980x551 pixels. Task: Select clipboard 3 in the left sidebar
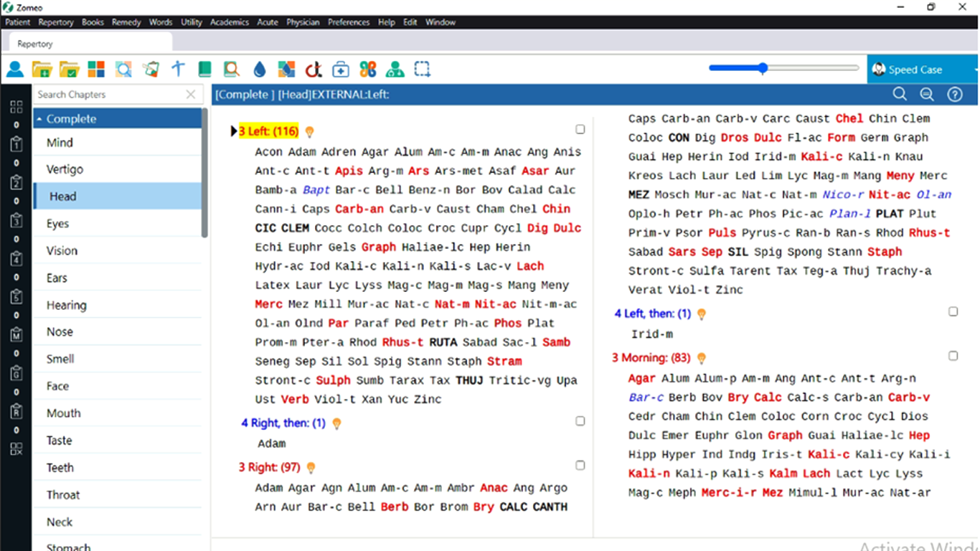pos(16,221)
